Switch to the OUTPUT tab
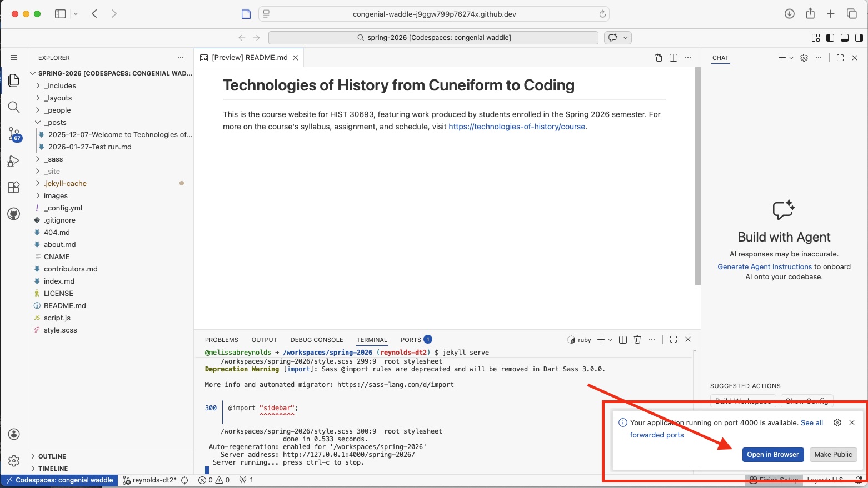The height and width of the screenshot is (488, 868). [264, 339]
